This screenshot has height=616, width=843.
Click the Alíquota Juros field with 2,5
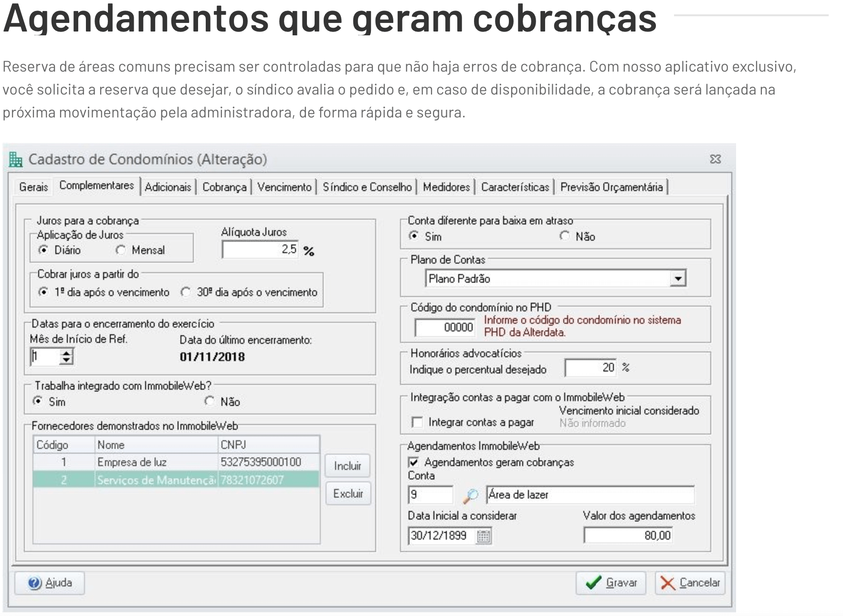[x=260, y=249]
